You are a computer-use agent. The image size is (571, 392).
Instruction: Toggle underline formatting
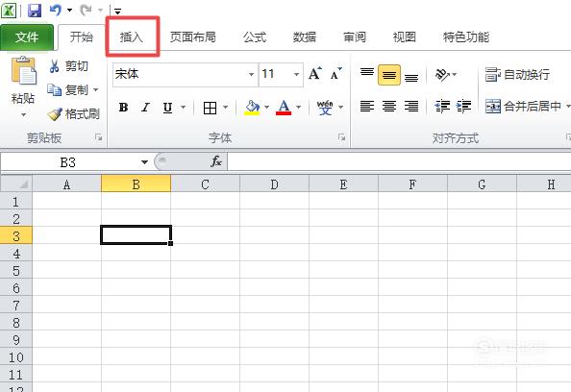coord(167,108)
